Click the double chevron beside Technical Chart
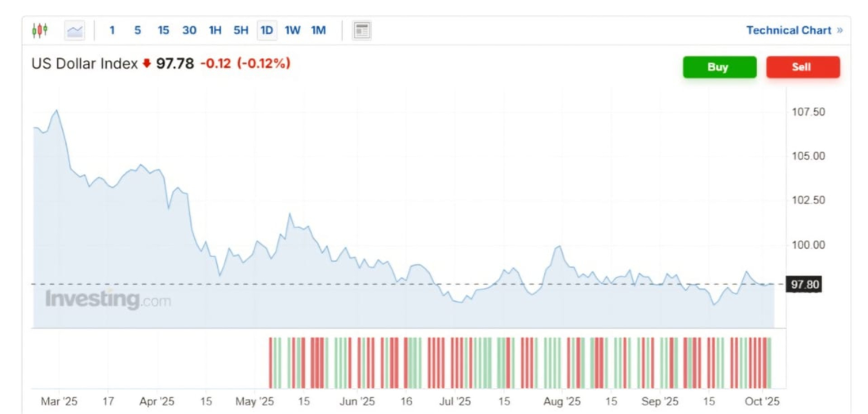This screenshot has height=414, width=868. [x=840, y=30]
